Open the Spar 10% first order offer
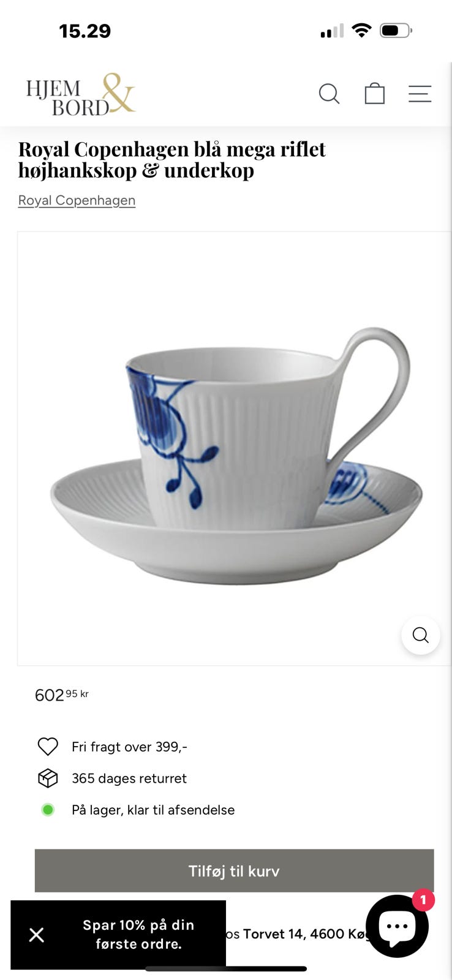Viewport: 452px width, 980px height. point(138,935)
